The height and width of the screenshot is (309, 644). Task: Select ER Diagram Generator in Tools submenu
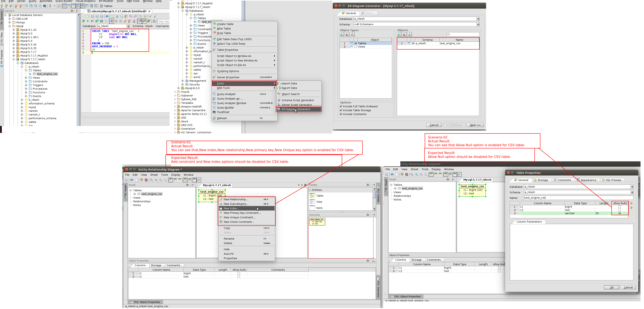pos(299,109)
